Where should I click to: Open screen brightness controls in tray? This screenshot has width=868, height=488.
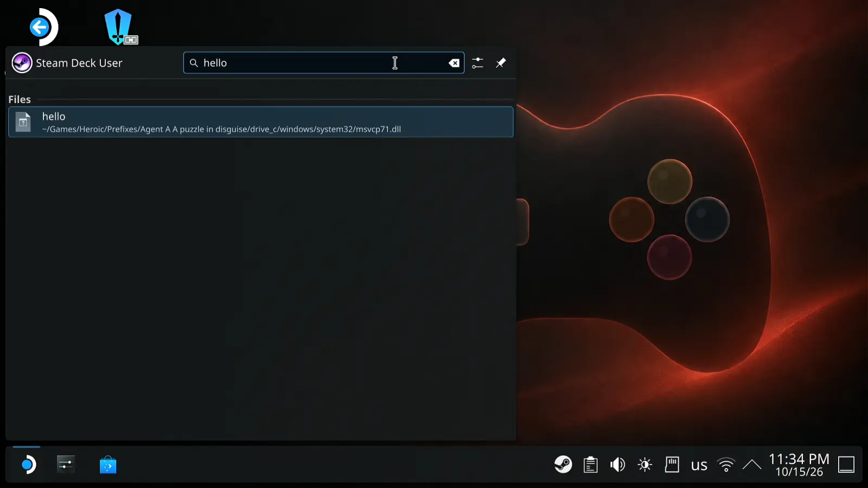[645, 465]
